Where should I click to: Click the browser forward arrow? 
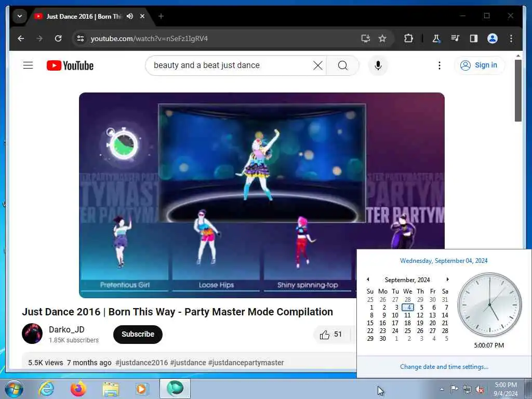39,38
